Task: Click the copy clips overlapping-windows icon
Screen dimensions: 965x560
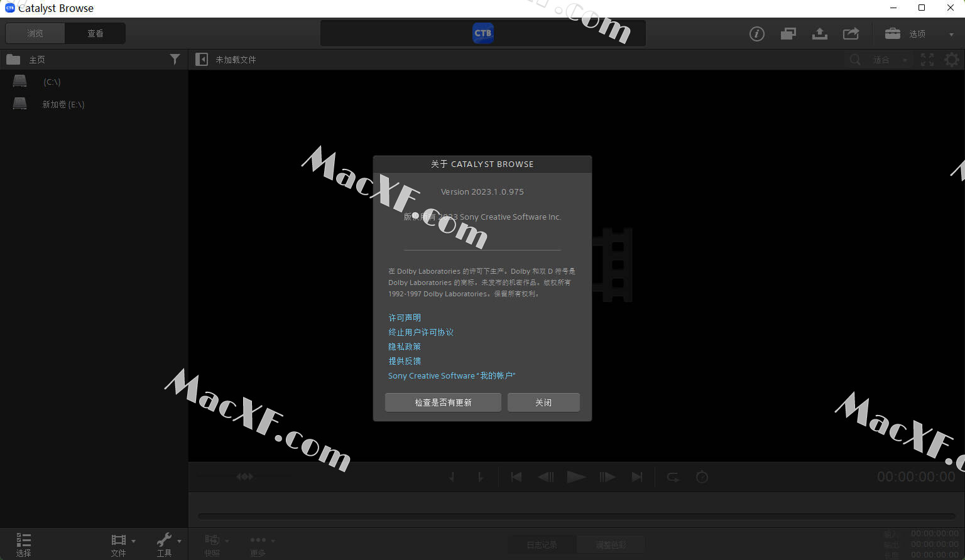Action: 788,34
